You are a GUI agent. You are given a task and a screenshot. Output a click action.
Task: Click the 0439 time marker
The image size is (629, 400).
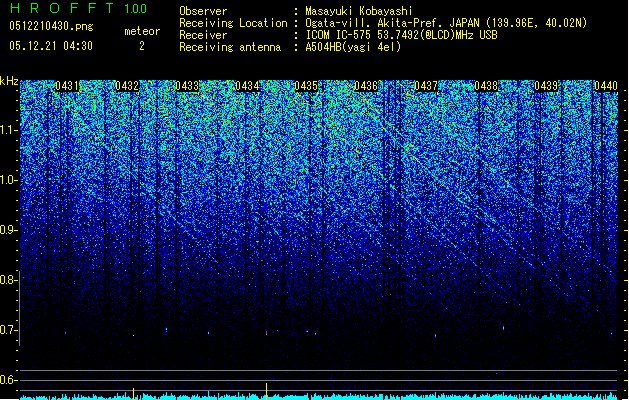(546, 86)
